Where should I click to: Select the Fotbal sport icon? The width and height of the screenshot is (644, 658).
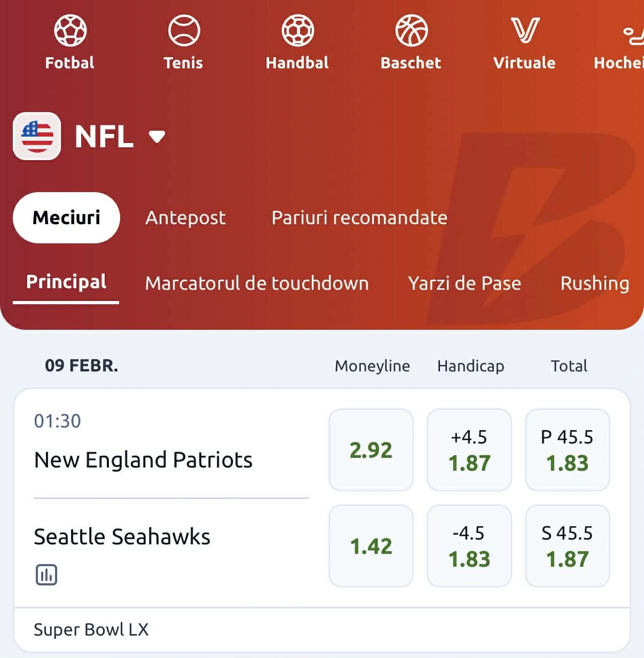[69, 30]
